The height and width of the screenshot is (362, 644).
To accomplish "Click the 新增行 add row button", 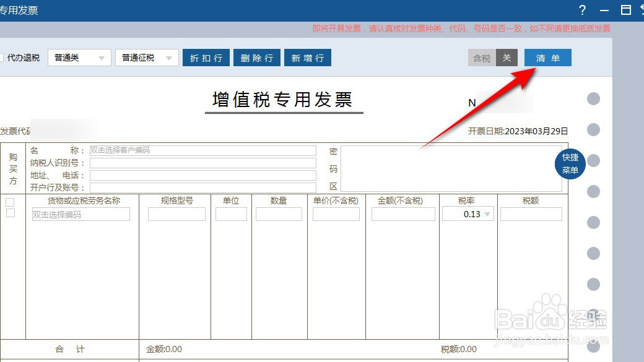I will pyautogui.click(x=308, y=57).
